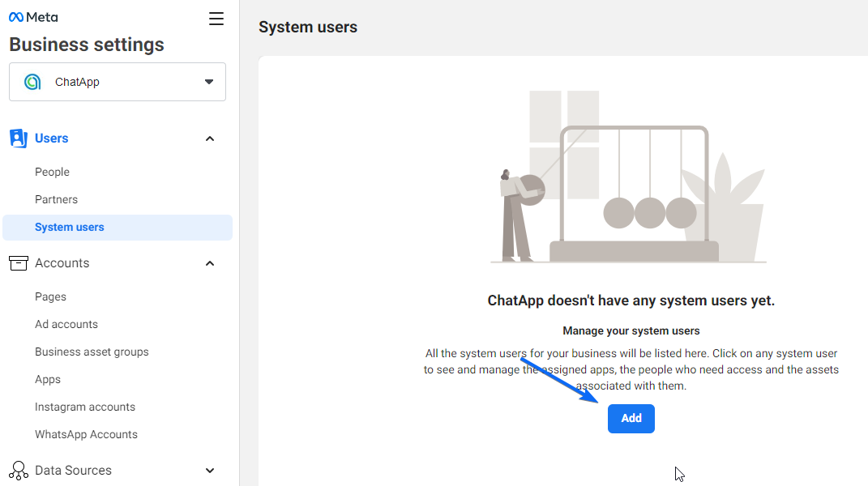The width and height of the screenshot is (868, 486).
Task: Open the Apps settings
Action: point(47,379)
